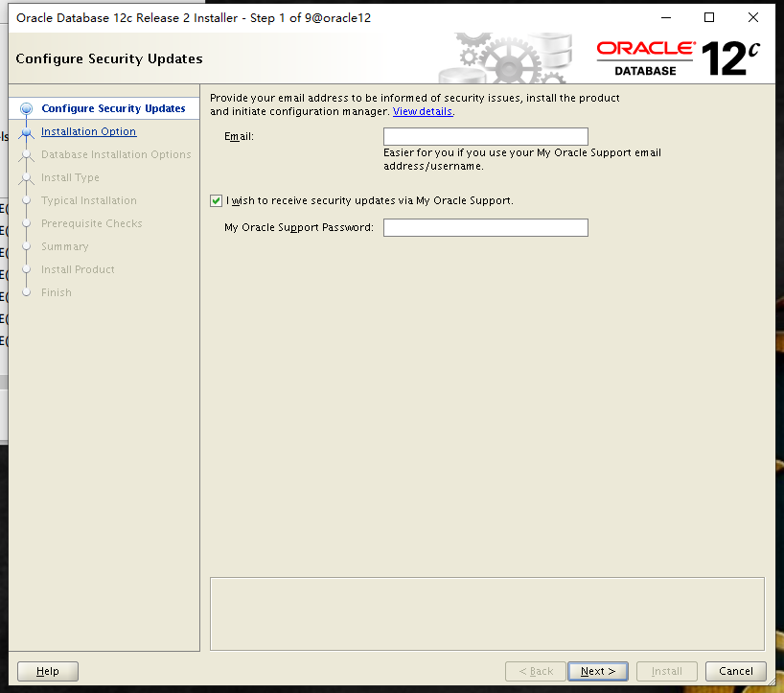
Task: Click Install Product step
Action: click(78, 269)
